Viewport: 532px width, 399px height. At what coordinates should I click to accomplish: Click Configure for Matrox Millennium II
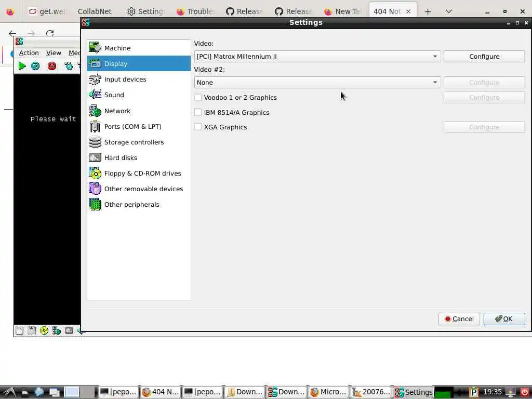[x=484, y=56]
